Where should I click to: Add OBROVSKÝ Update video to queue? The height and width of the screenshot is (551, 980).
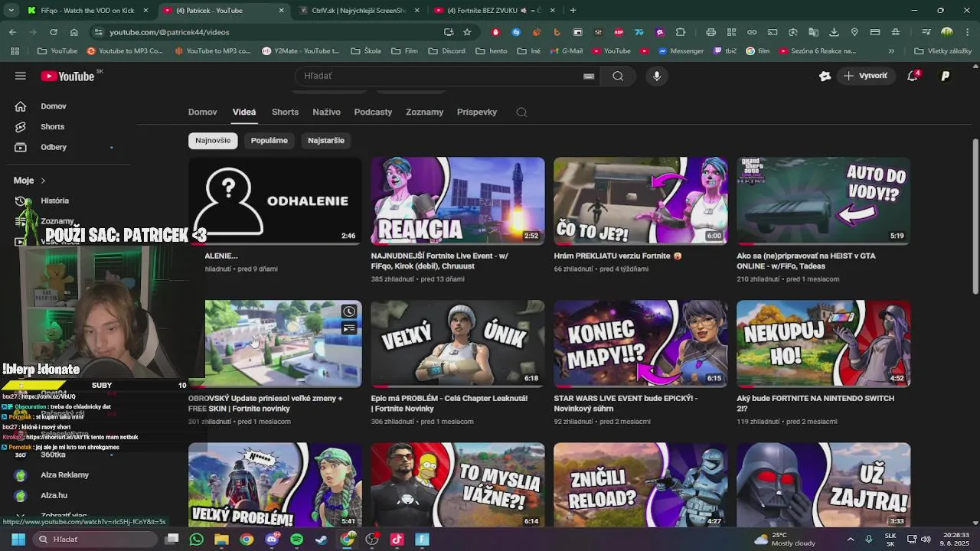tap(349, 328)
